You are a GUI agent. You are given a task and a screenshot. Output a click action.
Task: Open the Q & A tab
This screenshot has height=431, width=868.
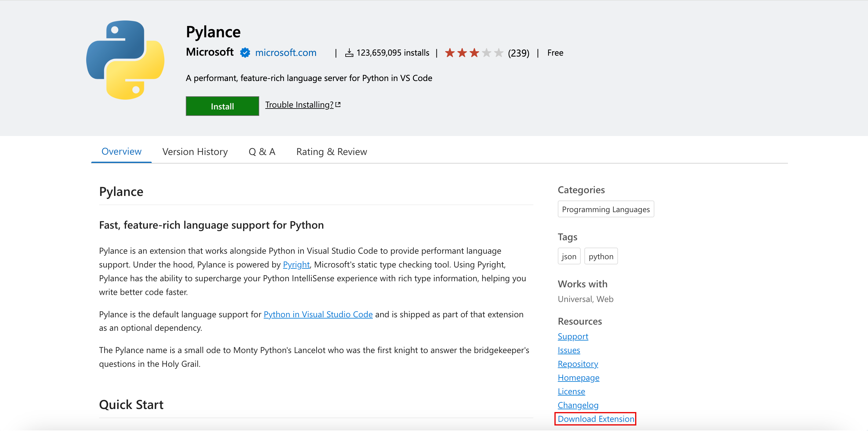(262, 152)
